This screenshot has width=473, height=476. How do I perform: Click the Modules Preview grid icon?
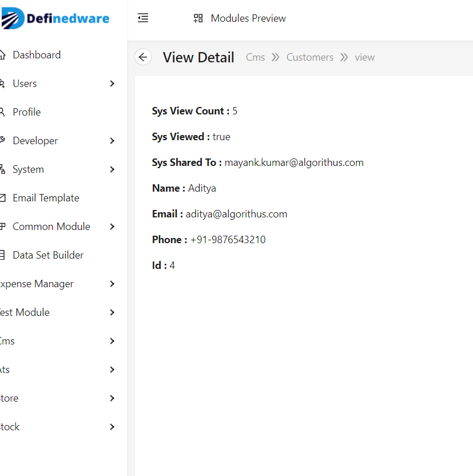198,18
